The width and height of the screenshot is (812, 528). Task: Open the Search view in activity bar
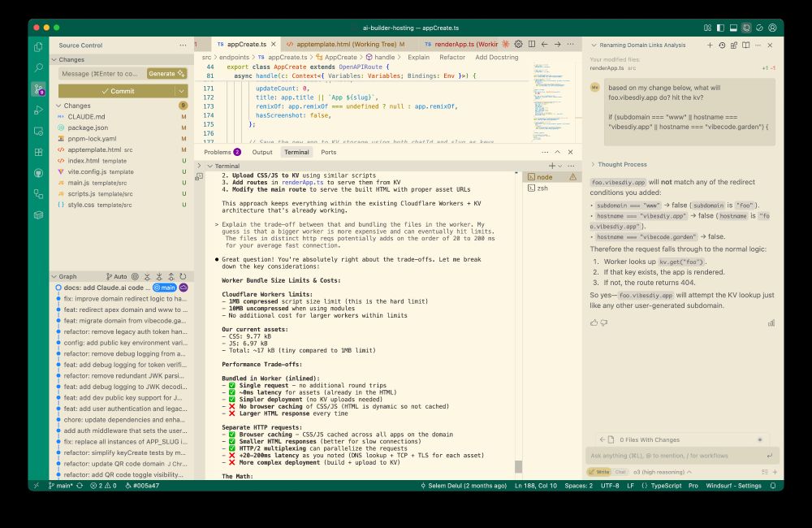click(38, 68)
